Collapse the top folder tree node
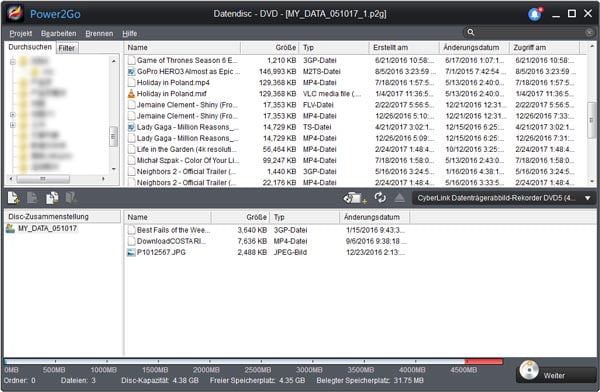This screenshot has height=392, width=600. point(13,61)
